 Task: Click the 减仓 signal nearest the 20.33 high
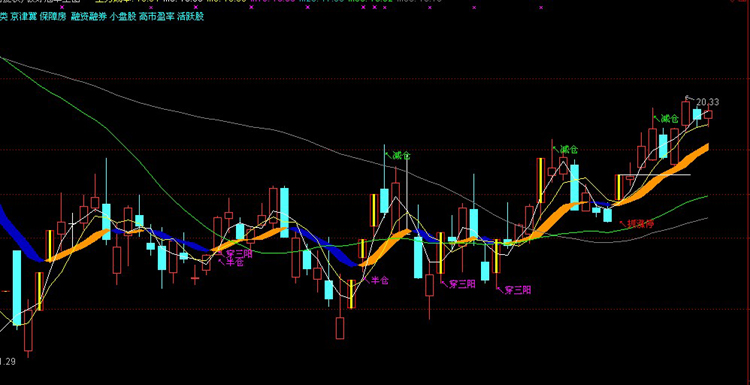click(669, 118)
